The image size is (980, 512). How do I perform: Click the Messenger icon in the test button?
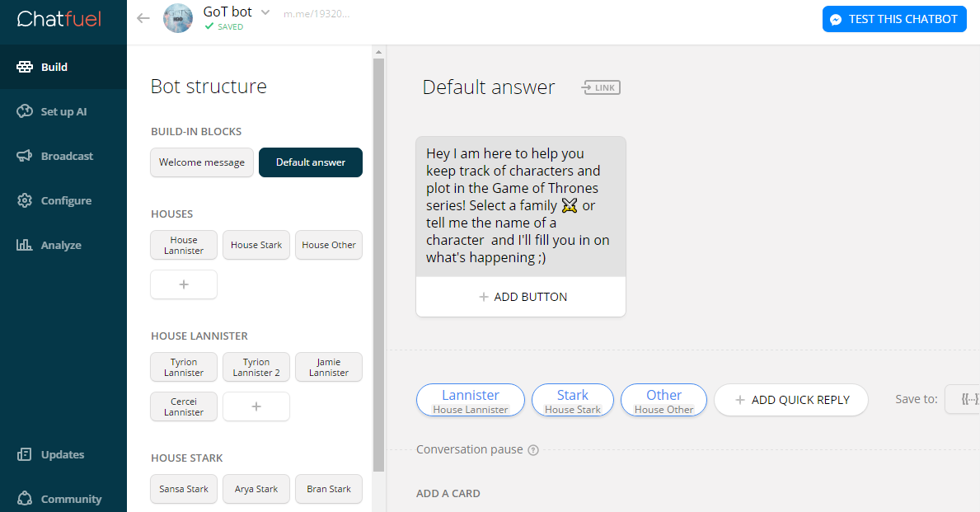tap(836, 20)
